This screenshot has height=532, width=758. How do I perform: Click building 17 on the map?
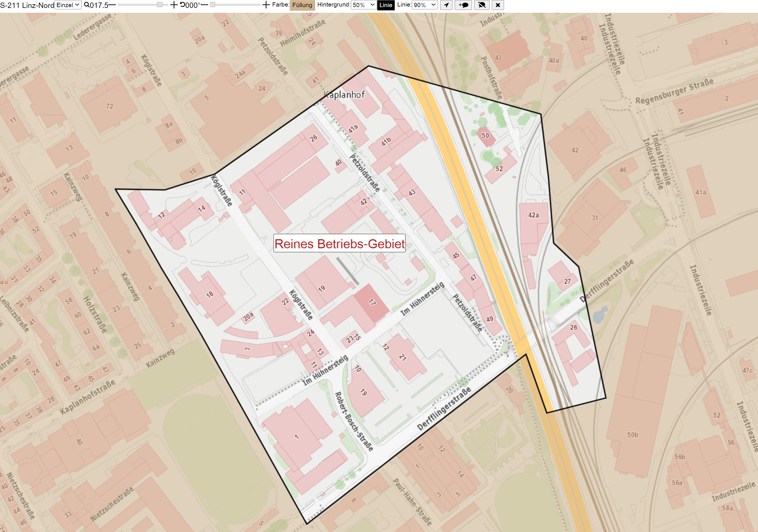372,302
